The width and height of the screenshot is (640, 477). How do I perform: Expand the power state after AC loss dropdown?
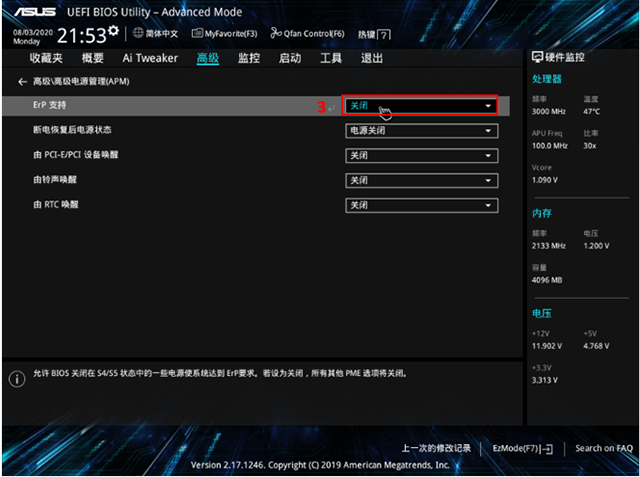(421, 131)
